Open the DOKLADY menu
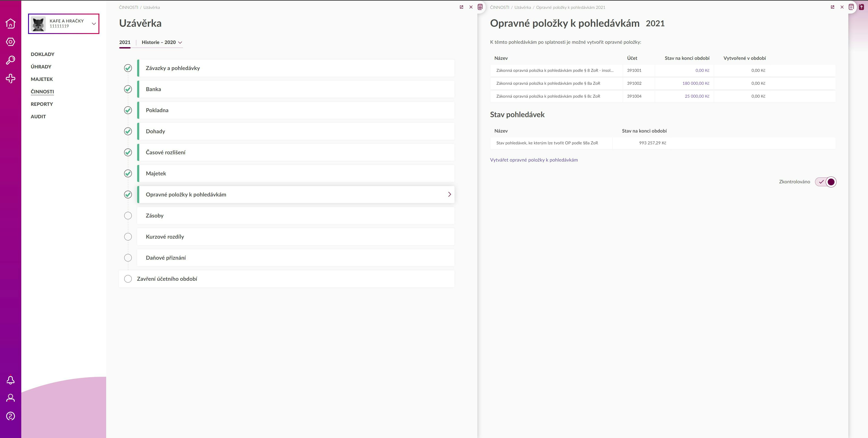This screenshot has width=868, height=438. pyautogui.click(x=43, y=54)
